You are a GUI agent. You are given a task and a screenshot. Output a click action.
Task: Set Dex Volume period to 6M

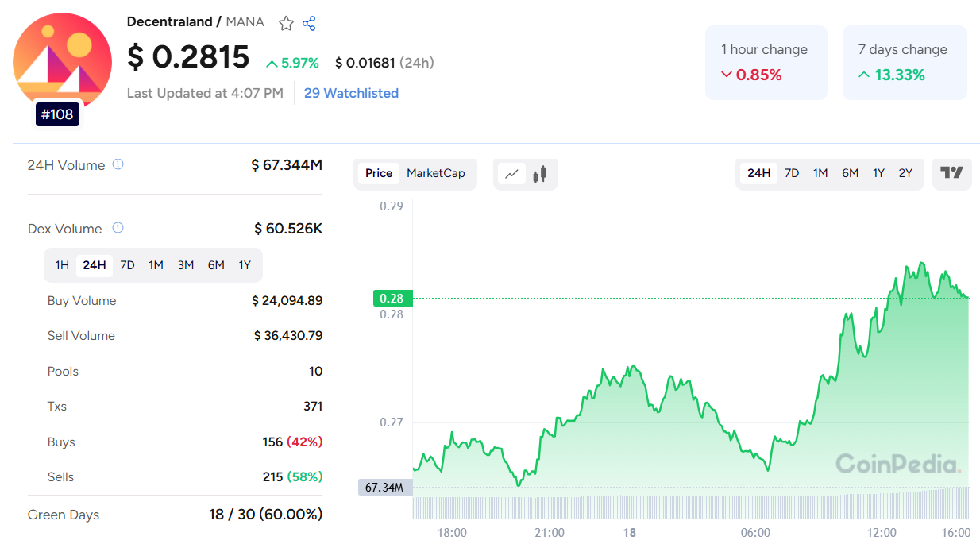point(216,265)
